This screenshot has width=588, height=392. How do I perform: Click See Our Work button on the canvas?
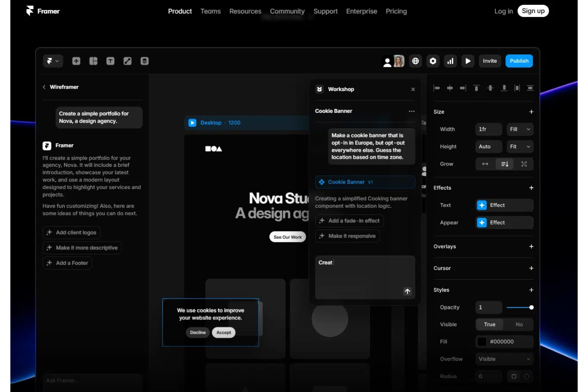[x=288, y=237]
